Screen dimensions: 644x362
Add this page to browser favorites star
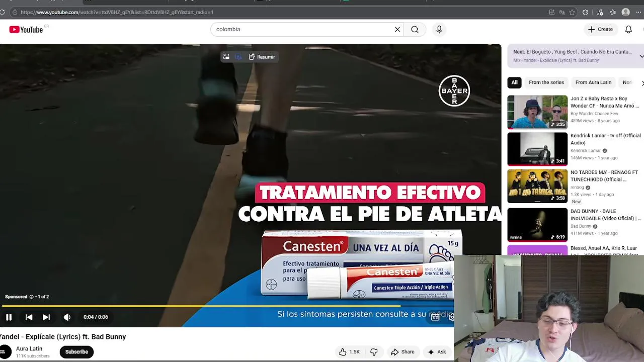[572, 12]
